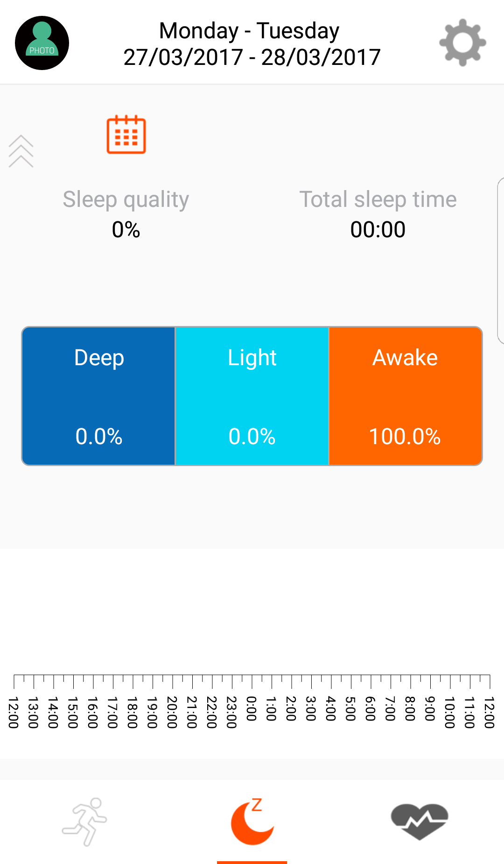This screenshot has width=504, height=864.
Task: Tap the Monday - Tuesday date header
Action: coord(249,31)
